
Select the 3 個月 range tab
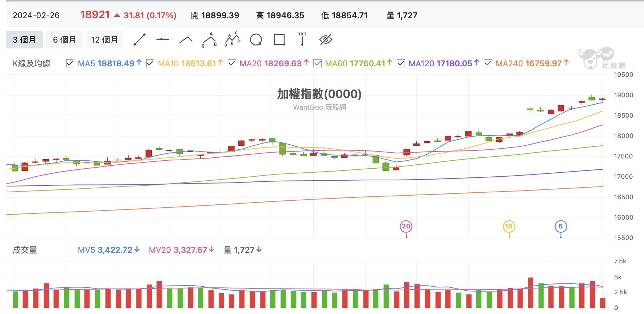(x=24, y=40)
